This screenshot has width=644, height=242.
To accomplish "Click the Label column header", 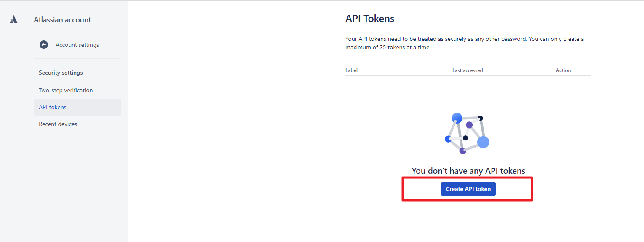I will 351,70.
